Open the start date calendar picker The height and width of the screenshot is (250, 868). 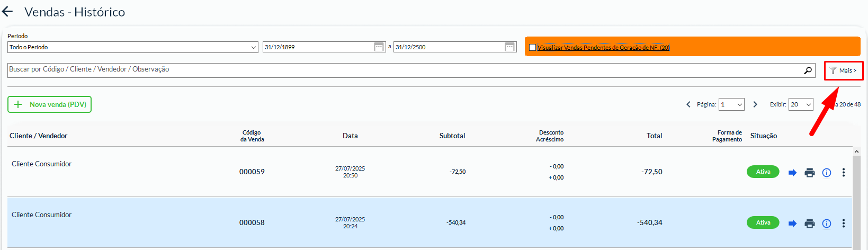pyautogui.click(x=379, y=47)
